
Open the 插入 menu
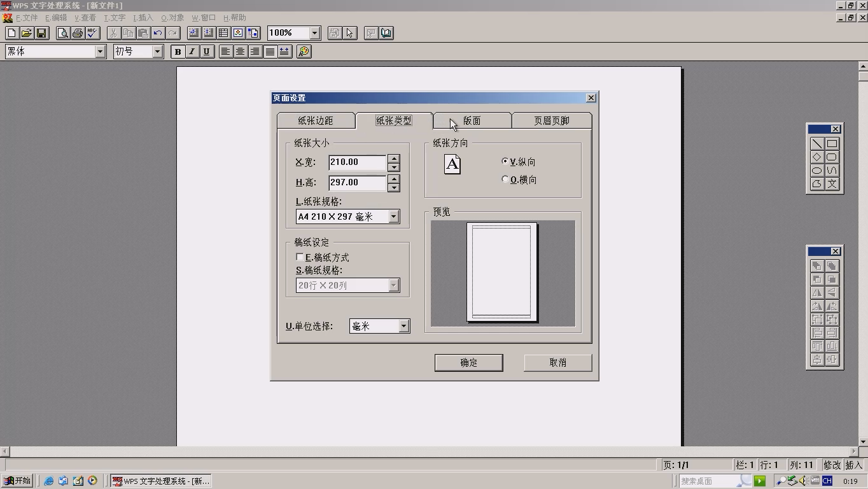click(143, 18)
